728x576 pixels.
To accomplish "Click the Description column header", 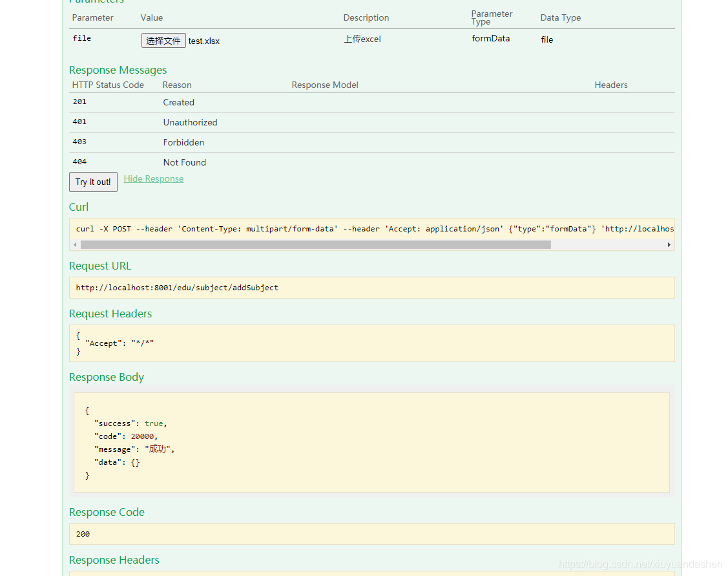I will click(366, 17).
